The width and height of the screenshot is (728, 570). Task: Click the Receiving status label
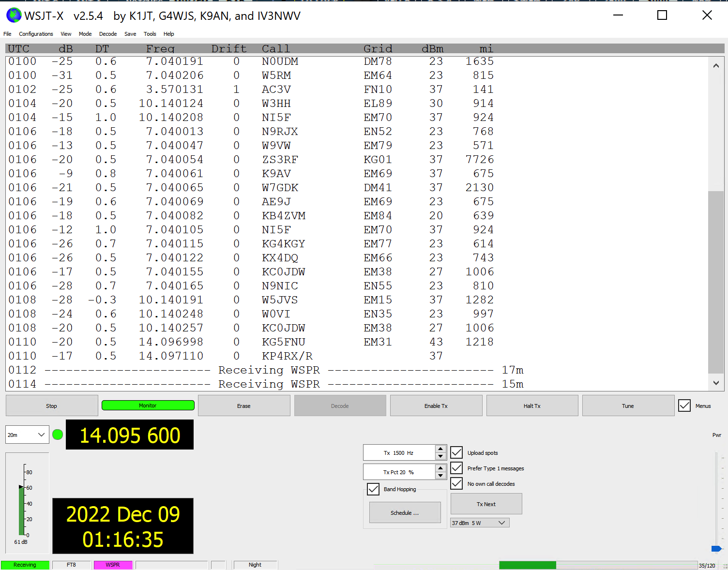(x=25, y=565)
